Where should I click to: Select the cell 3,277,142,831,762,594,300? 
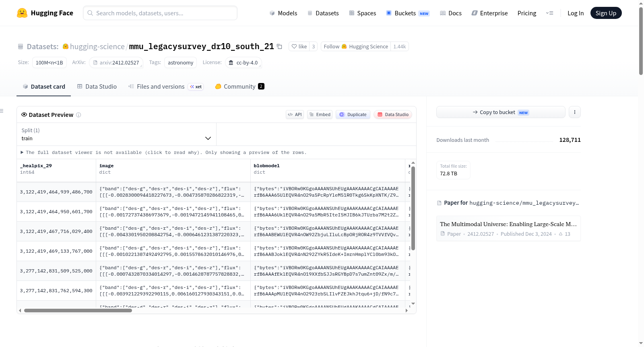[x=56, y=291]
